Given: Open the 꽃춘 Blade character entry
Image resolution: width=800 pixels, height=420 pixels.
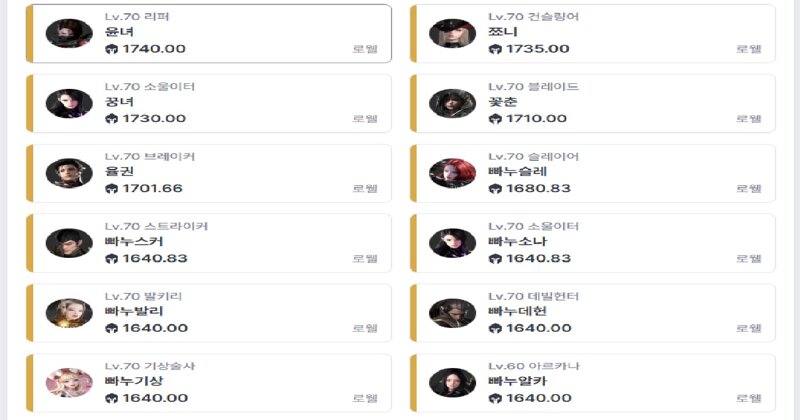Looking at the screenshot, I should (x=593, y=104).
